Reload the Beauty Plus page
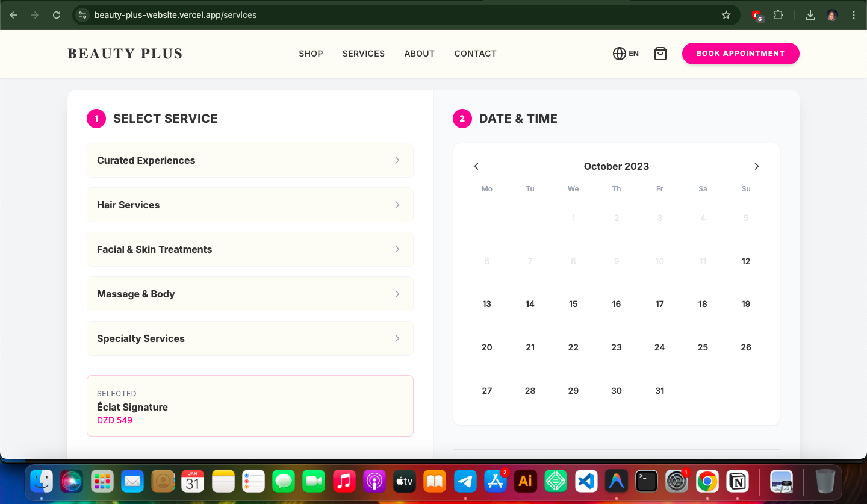Screen dimensions: 867x504 pos(57,15)
